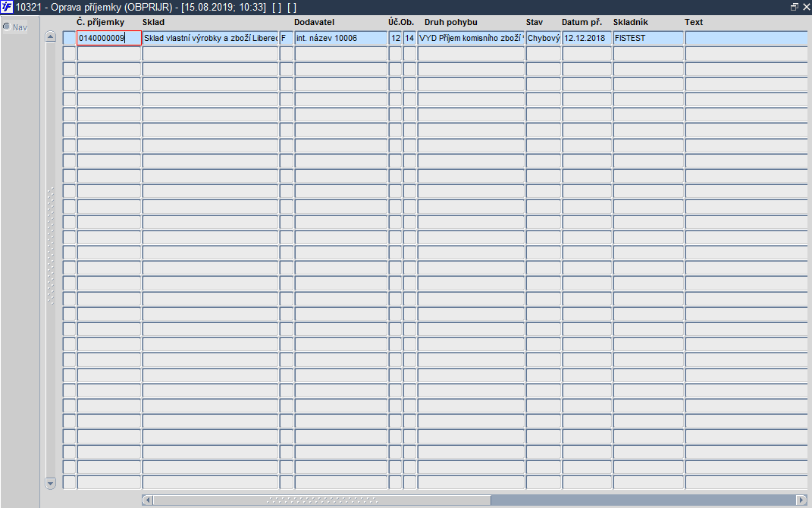Click horizontal scrollbar right arrow
The image size is (812, 508).
(x=801, y=500)
